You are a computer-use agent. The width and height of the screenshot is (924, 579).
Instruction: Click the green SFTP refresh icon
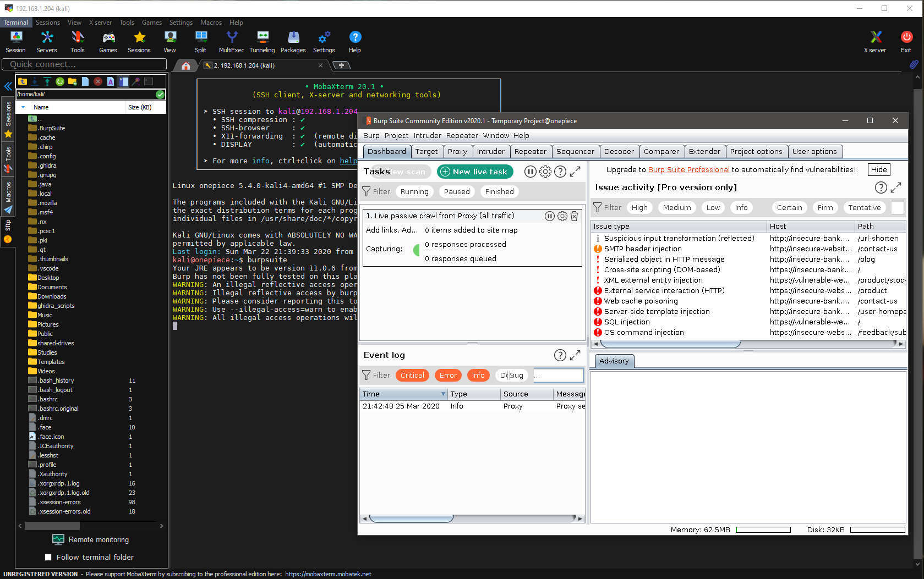coord(60,81)
